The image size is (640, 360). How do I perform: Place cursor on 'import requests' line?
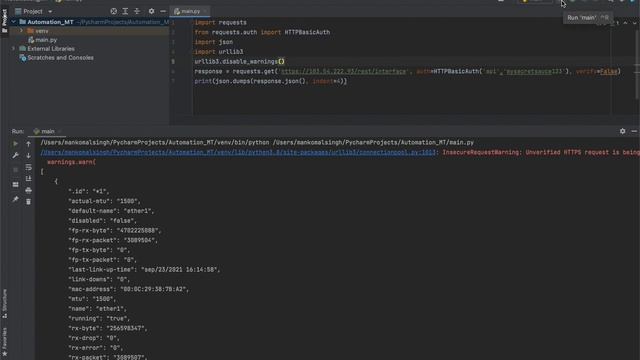pyautogui.click(x=220, y=22)
